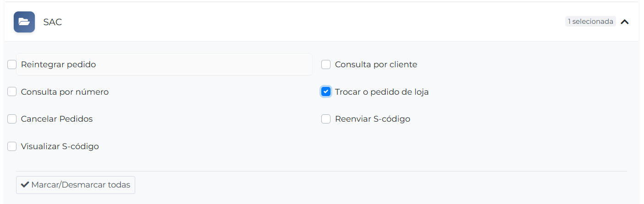
Task: Click the "Reenviar S-código" label text
Action: pyautogui.click(x=372, y=119)
